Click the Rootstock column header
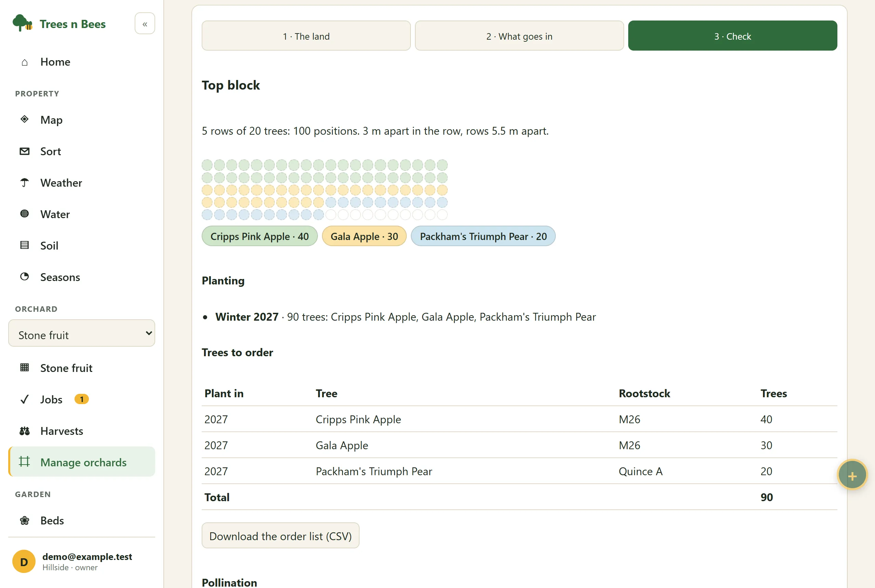875x588 pixels. pos(644,393)
